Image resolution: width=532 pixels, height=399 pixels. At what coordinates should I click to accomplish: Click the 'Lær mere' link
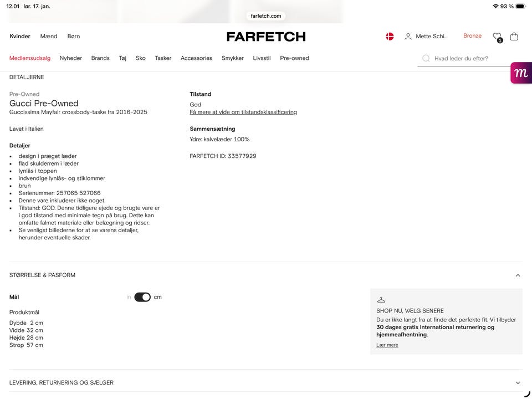[387, 345]
